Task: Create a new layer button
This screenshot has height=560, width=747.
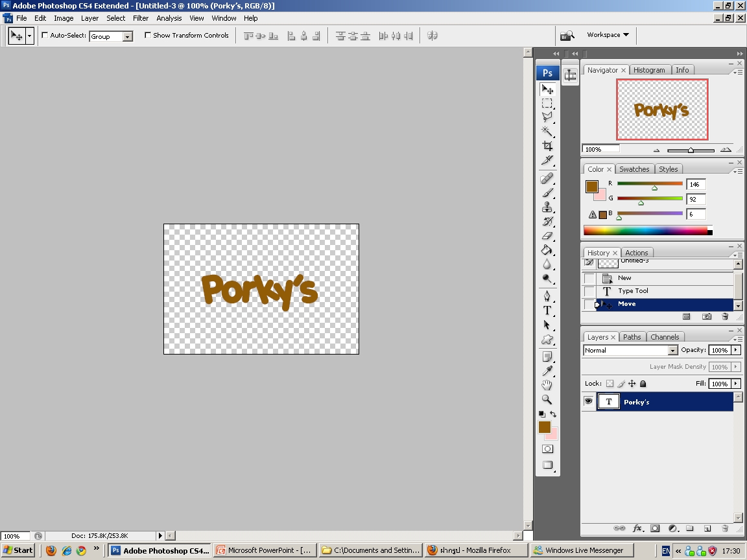Action: pyautogui.click(x=707, y=528)
